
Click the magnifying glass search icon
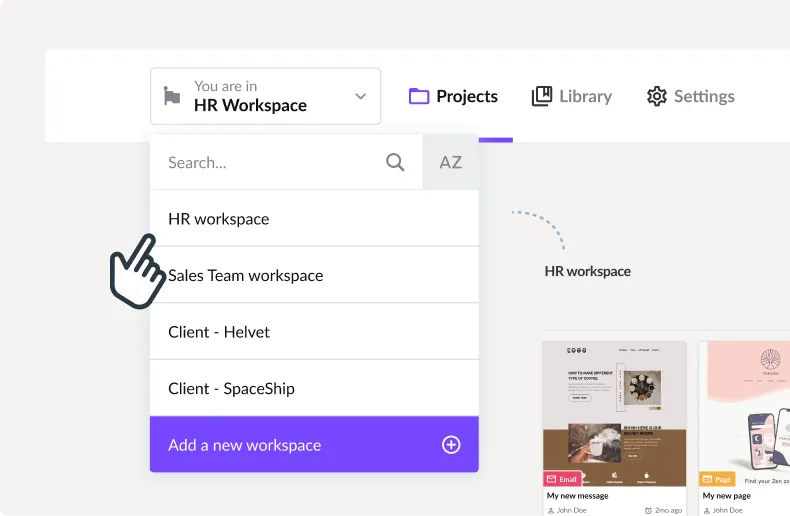coord(395,162)
